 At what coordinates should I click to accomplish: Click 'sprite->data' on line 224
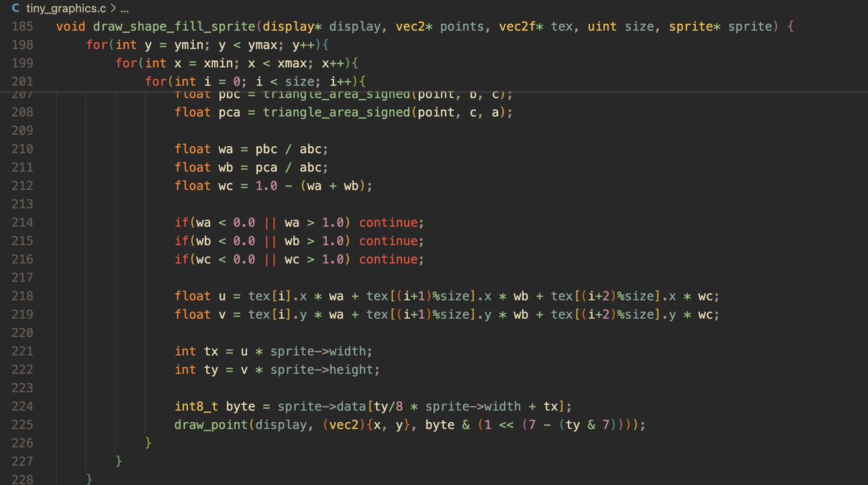[322, 405]
